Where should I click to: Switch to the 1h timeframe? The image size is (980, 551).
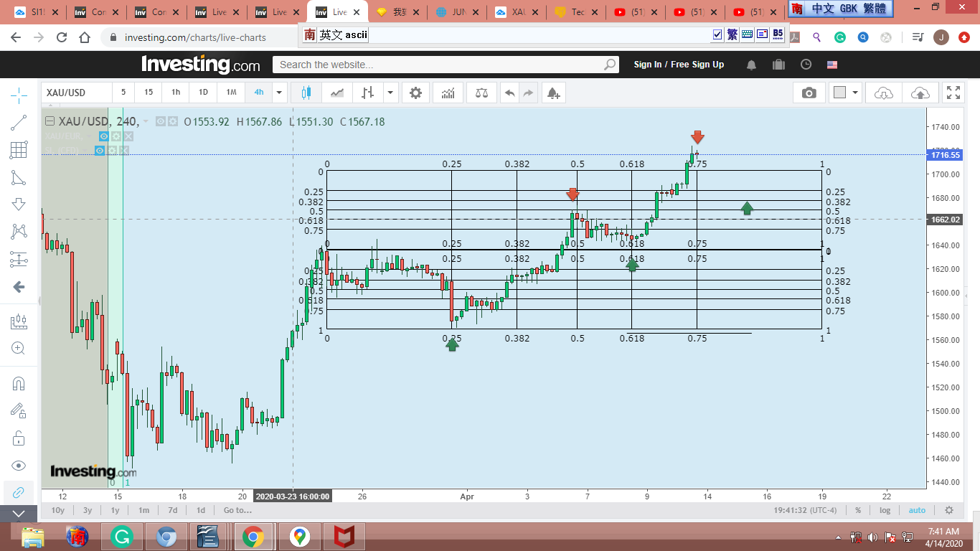click(176, 93)
